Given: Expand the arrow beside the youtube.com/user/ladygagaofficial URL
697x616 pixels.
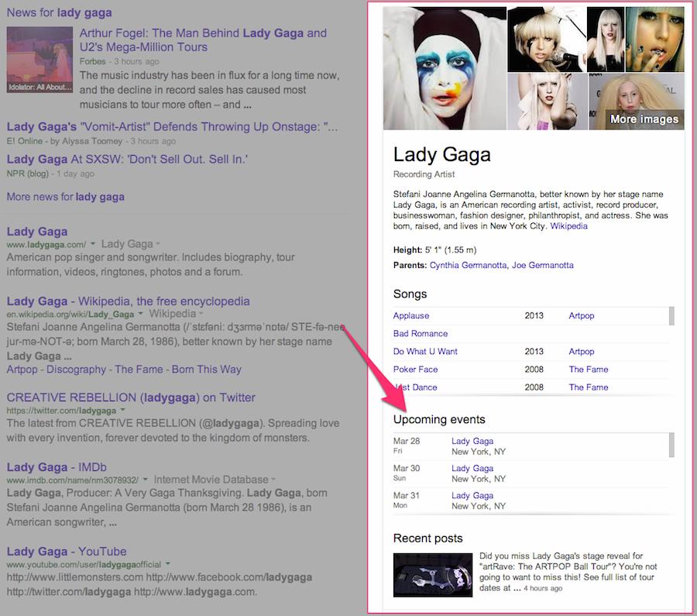Looking at the screenshot, I should pyautogui.click(x=167, y=565).
